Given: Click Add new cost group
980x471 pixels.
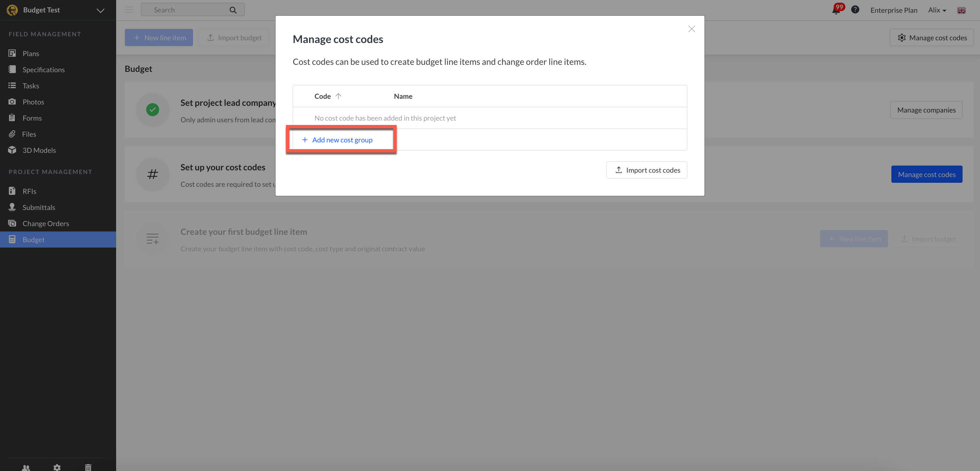Looking at the screenshot, I should click(342, 140).
